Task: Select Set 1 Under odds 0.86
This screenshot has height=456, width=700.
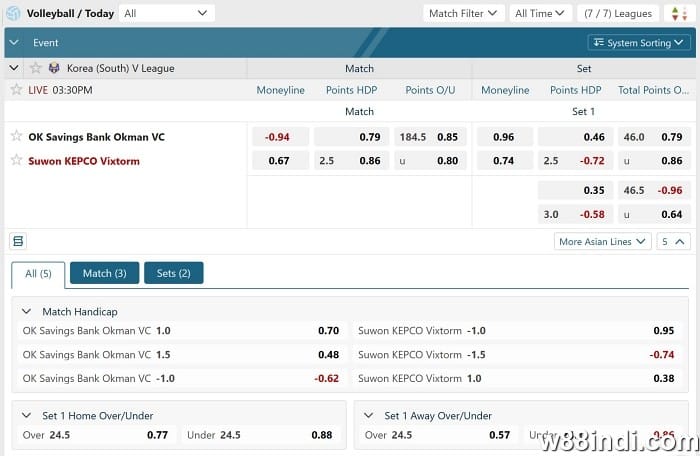Action: click(x=654, y=161)
